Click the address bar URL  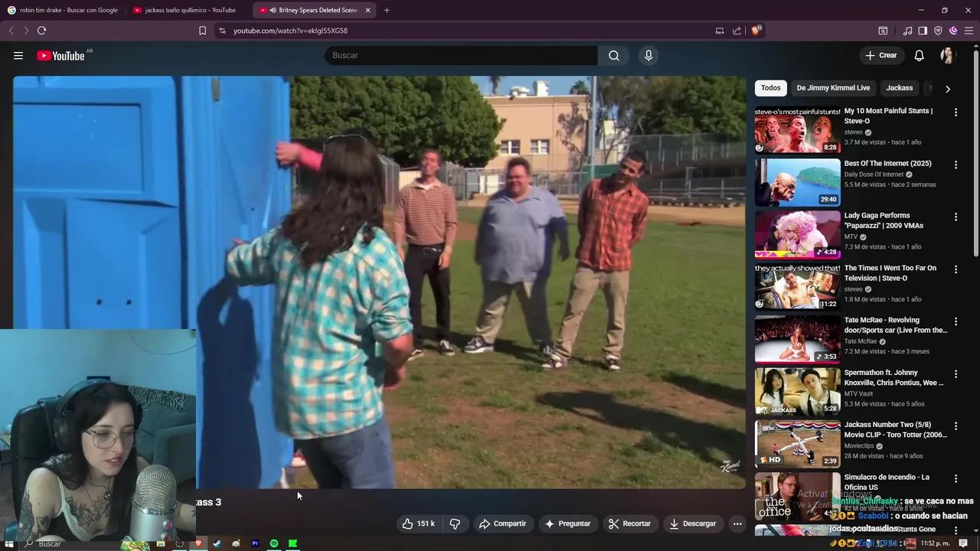point(290,31)
